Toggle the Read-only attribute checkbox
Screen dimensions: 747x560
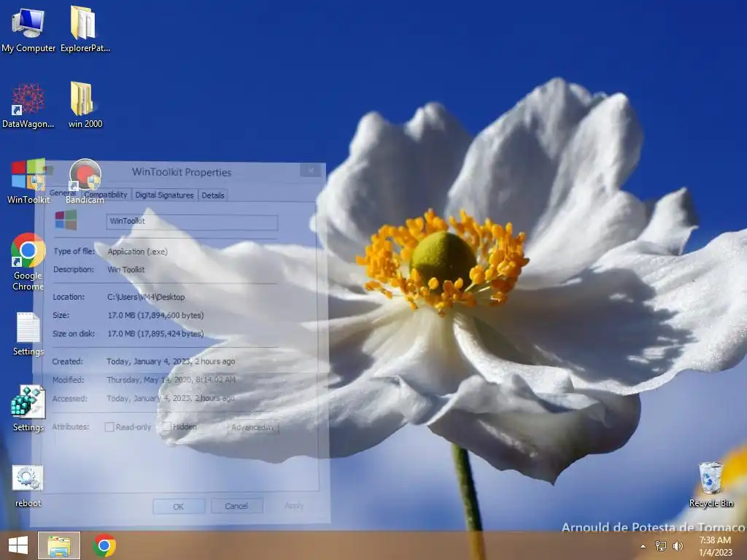coord(109,427)
